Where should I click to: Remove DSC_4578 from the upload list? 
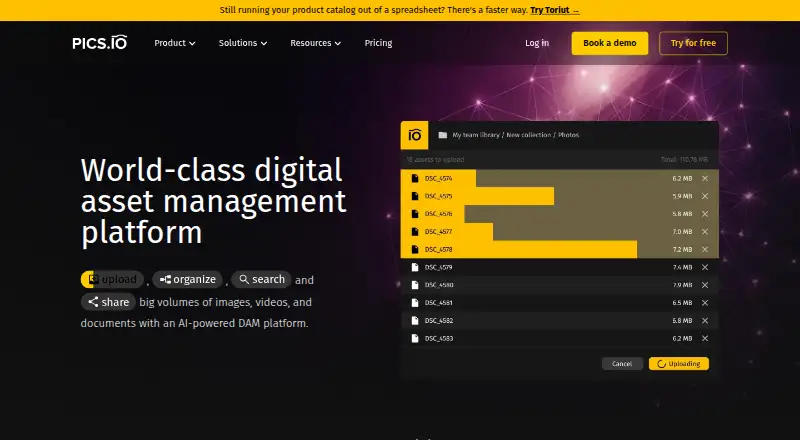coord(705,250)
